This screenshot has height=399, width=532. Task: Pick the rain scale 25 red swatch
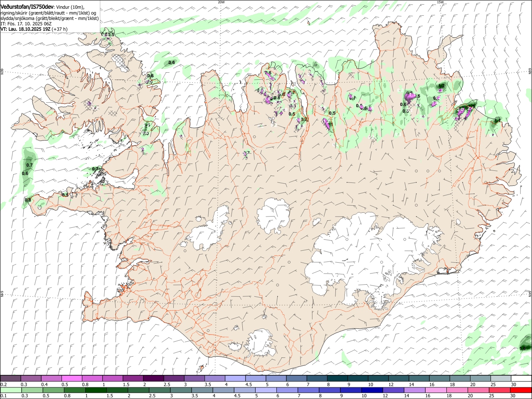click(499, 390)
